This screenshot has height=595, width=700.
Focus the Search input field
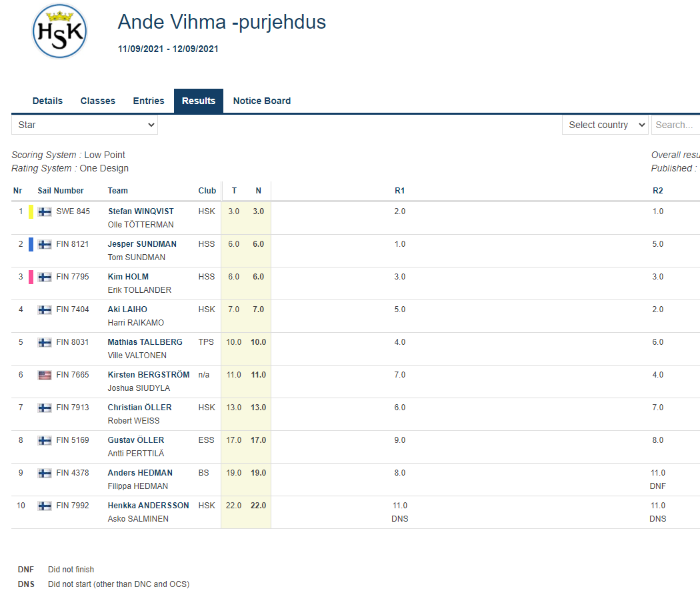(675, 125)
